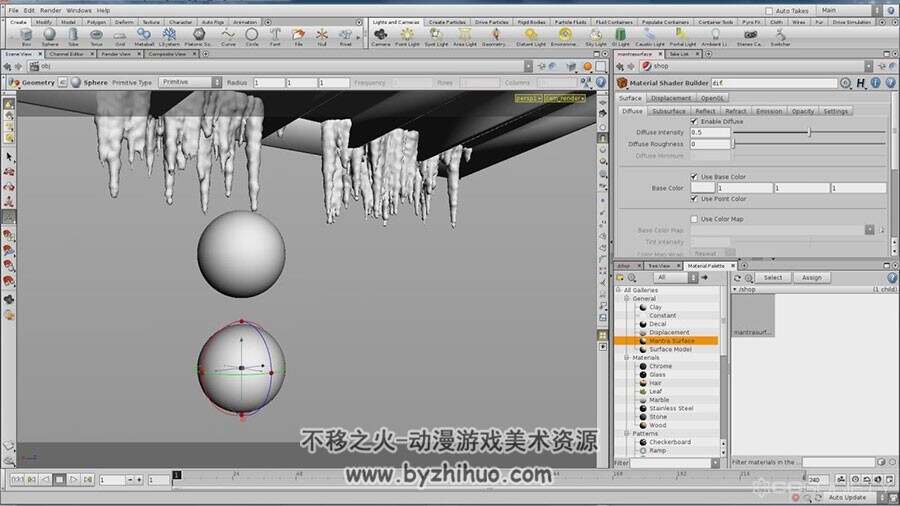Select the Torus shelf tool
The height and width of the screenshot is (506, 900).
96,37
